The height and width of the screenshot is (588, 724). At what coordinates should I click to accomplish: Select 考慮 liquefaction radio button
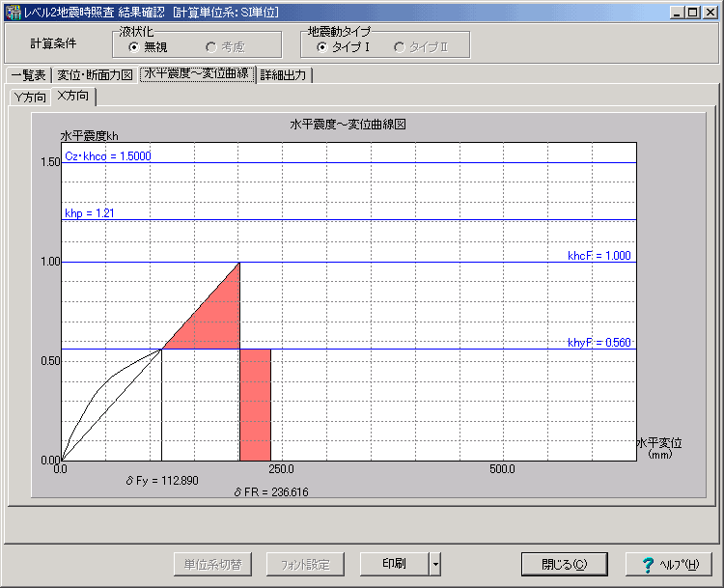point(209,47)
